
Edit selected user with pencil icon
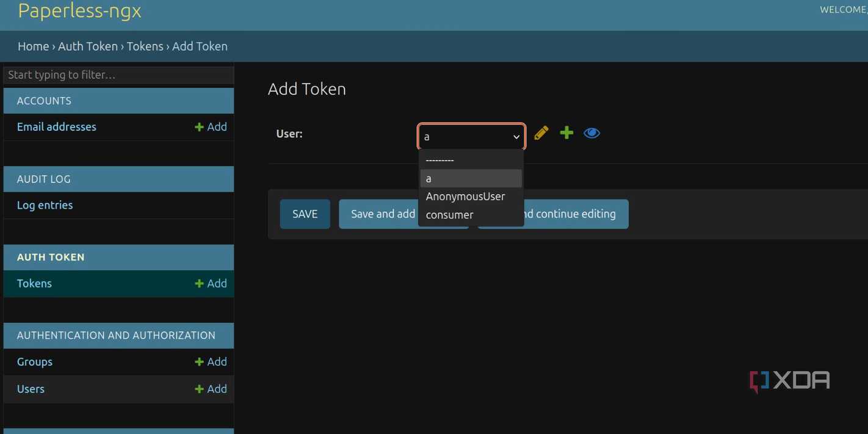click(541, 133)
